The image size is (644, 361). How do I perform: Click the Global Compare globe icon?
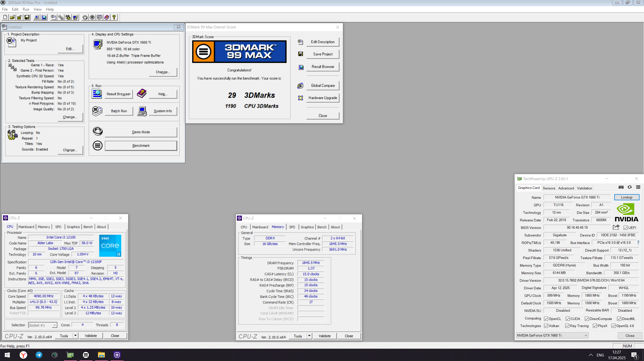point(300,86)
